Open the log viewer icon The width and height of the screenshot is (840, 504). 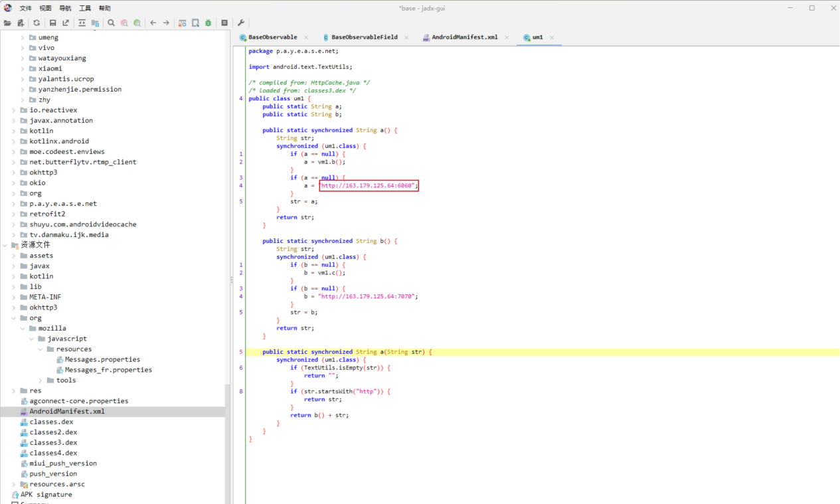(x=224, y=23)
